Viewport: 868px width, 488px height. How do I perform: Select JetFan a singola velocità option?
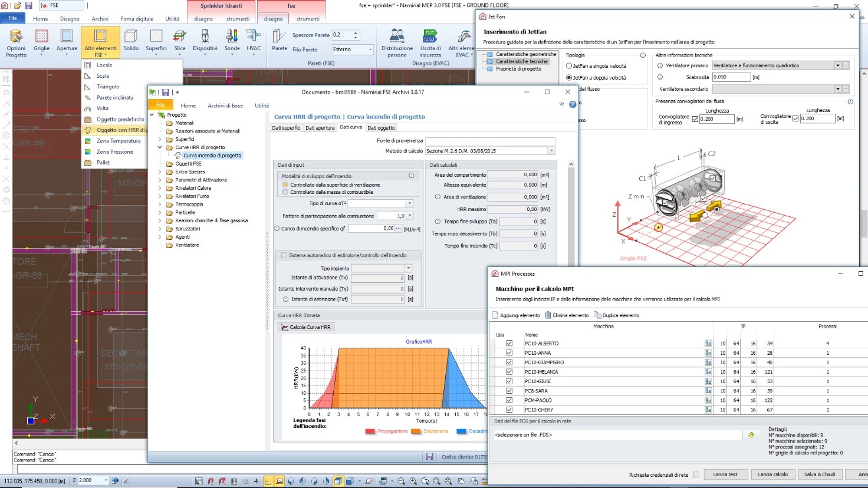coord(570,66)
